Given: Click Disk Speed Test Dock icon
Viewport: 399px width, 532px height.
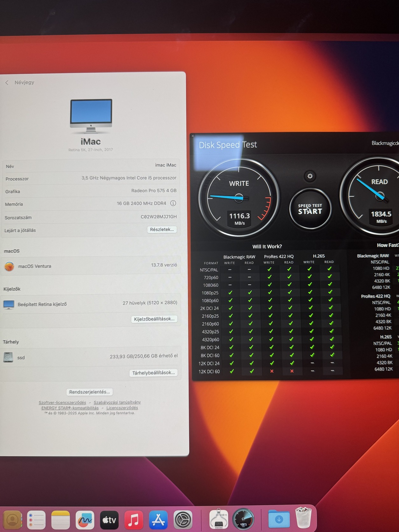Looking at the screenshot, I should point(243,519).
